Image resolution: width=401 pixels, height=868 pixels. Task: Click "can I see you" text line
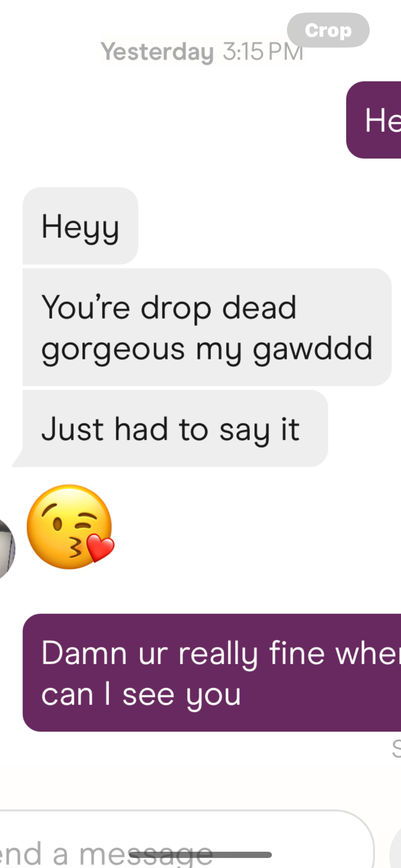pos(141,694)
